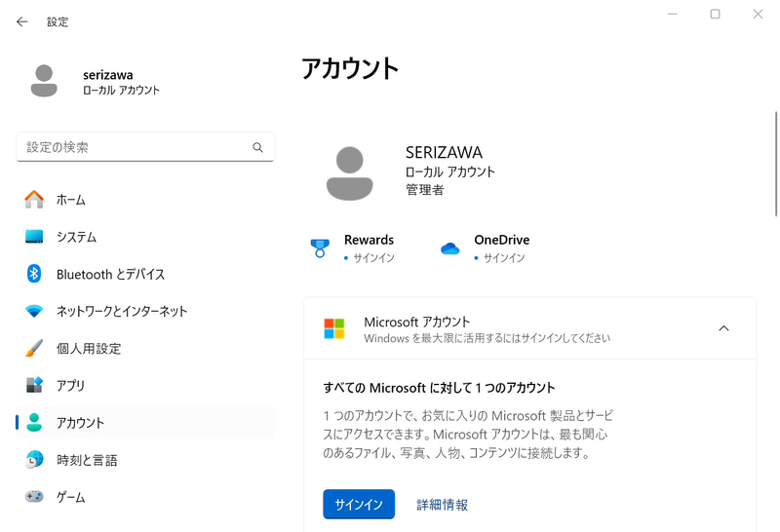Click サインイン under OneDrive
Screen dimensions: 780x532
click(x=504, y=257)
